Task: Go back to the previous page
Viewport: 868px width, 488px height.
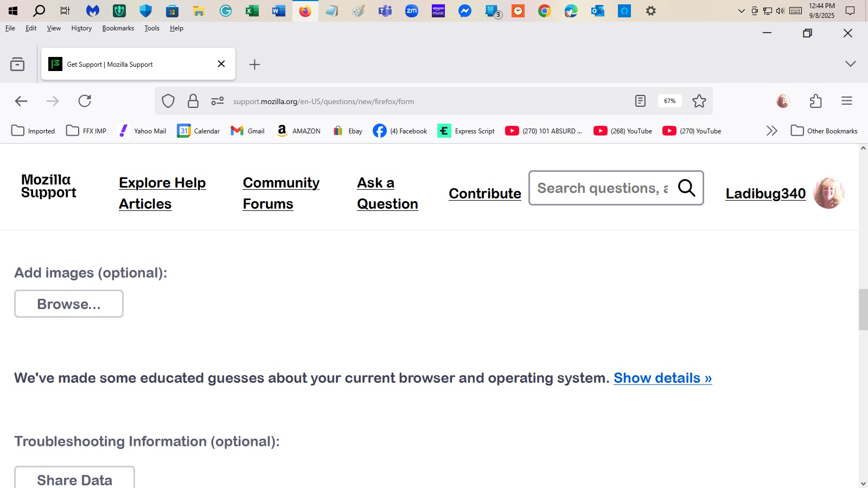Action: click(x=21, y=101)
